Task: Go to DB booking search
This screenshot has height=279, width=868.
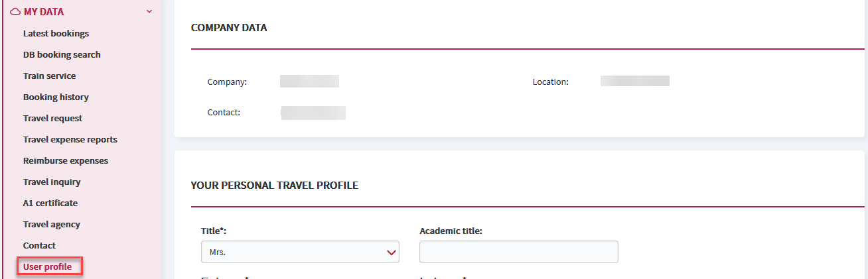Action: [62, 54]
